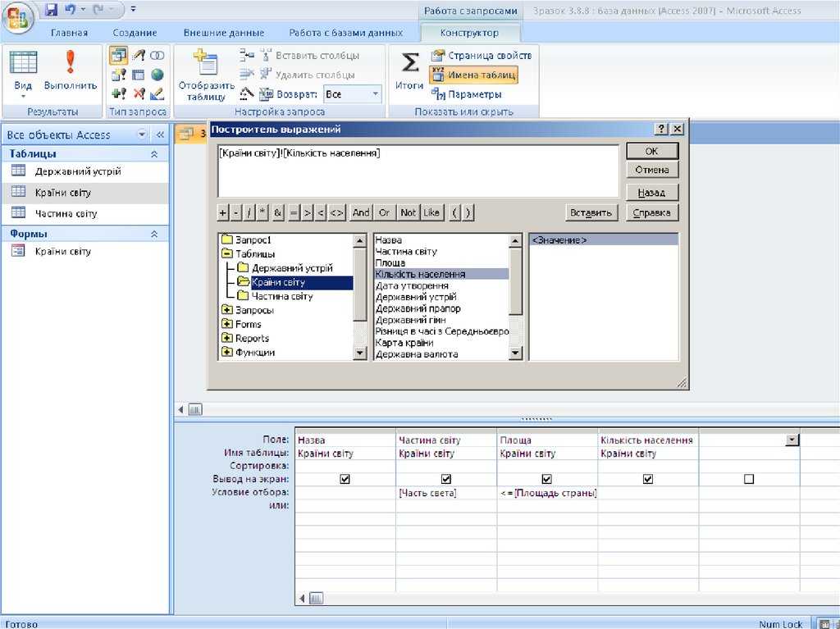Click help question mark in expression builder
This screenshot has height=629, width=840.
[662, 129]
